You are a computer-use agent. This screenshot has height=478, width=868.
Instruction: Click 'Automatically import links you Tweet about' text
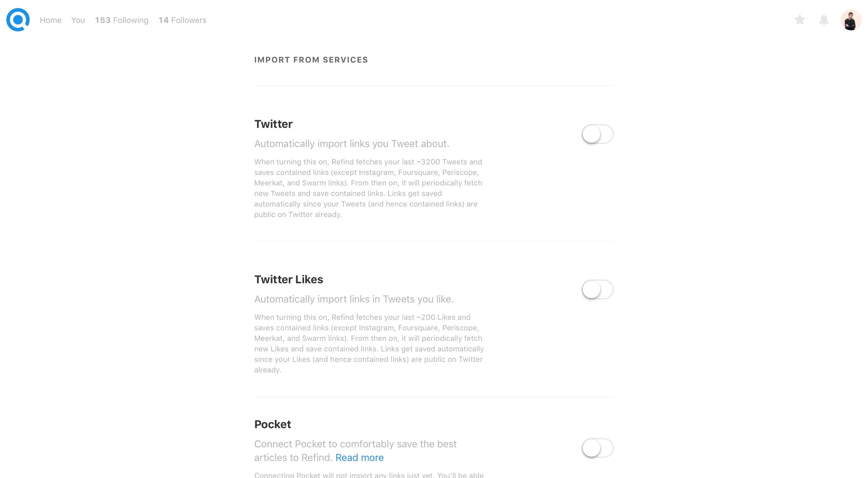352,144
